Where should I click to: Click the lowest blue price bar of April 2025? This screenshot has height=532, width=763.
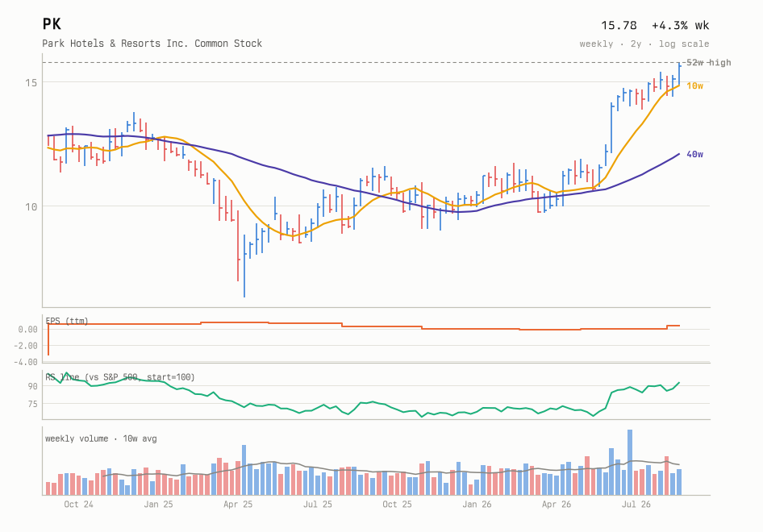pyautogui.click(x=244, y=266)
